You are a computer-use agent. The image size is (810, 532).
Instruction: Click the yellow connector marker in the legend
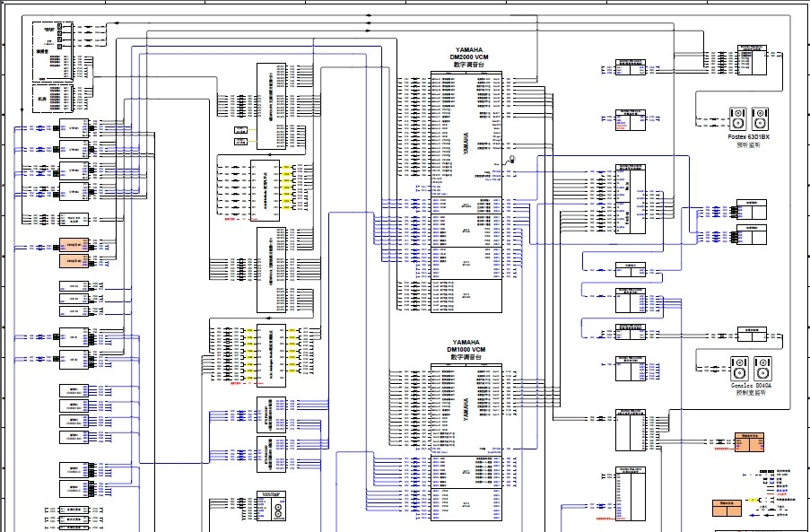coord(753,500)
